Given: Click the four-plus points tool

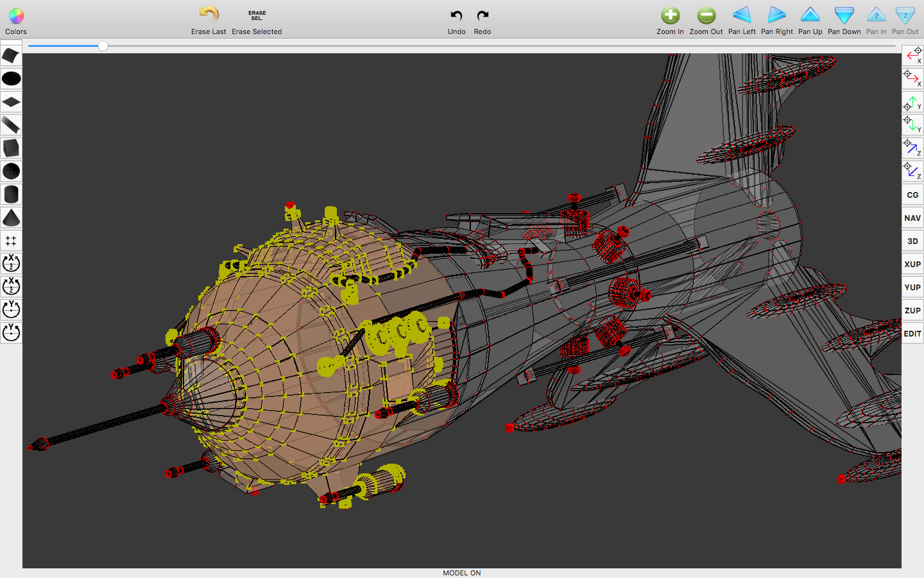Looking at the screenshot, I should (11, 240).
